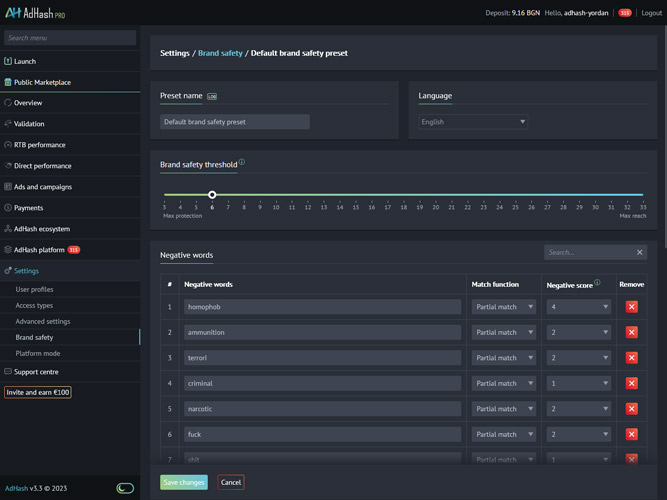667x500 pixels.
Task: Open the red 315 notifications badge in header
Action: [625, 13]
